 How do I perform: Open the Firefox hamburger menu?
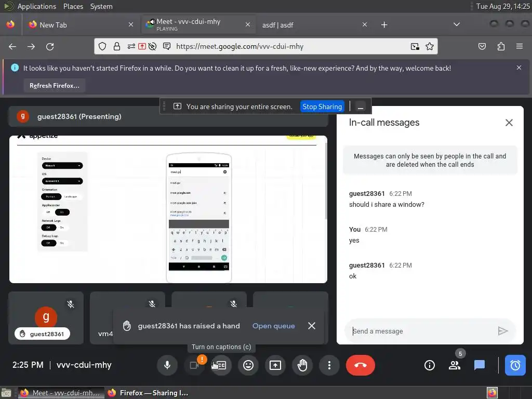[x=520, y=46]
